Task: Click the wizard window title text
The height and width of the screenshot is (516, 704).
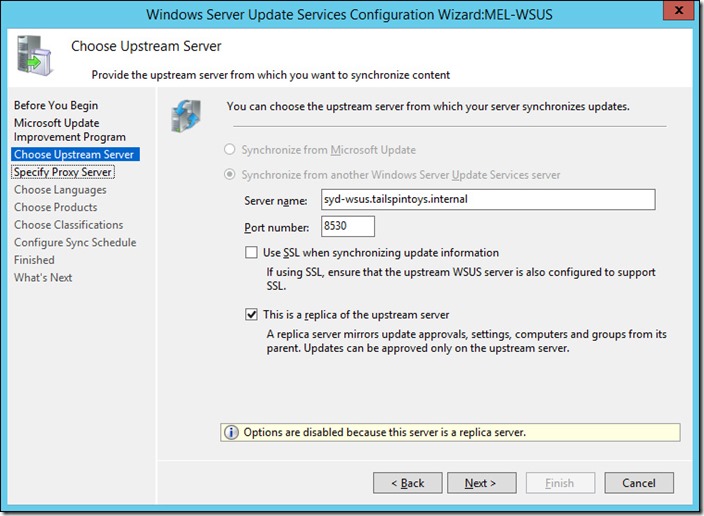Action: tap(349, 14)
